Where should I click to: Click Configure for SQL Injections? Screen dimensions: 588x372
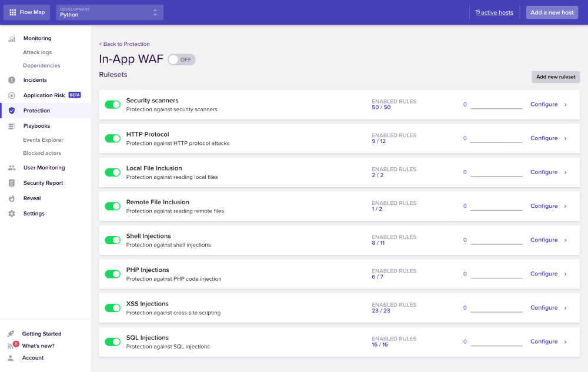[x=544, y=341]
